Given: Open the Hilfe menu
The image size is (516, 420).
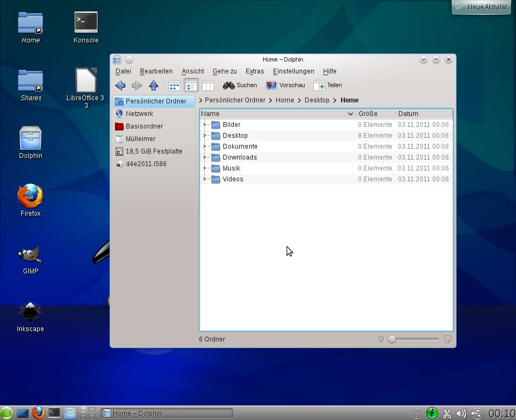Looking at the screenshot, I should pyautogui.click(x=330, y=71).
